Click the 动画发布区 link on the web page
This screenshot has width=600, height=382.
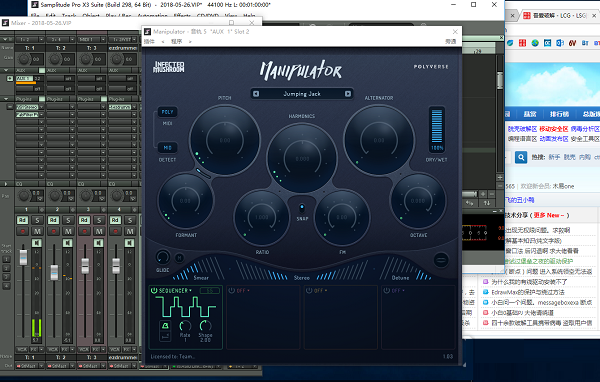tap(553, 139)
